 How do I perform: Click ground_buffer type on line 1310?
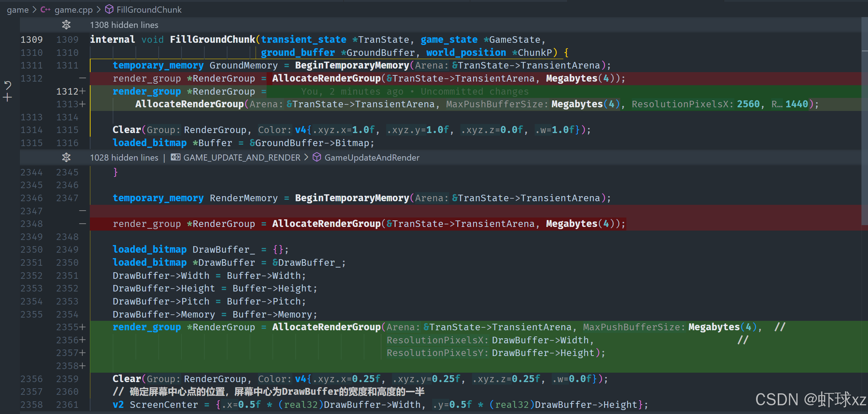tap(298, 52)
